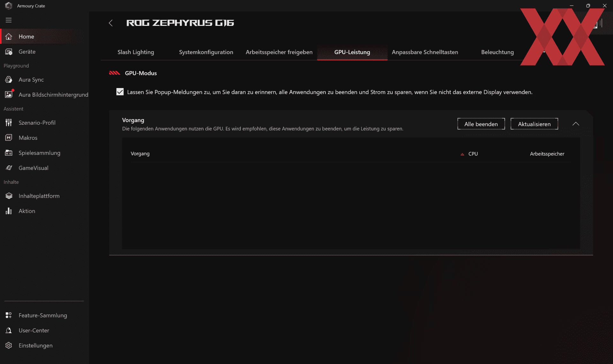Click the Feature-Sammlung icon

pyautogui.click(x=9, y=315)
